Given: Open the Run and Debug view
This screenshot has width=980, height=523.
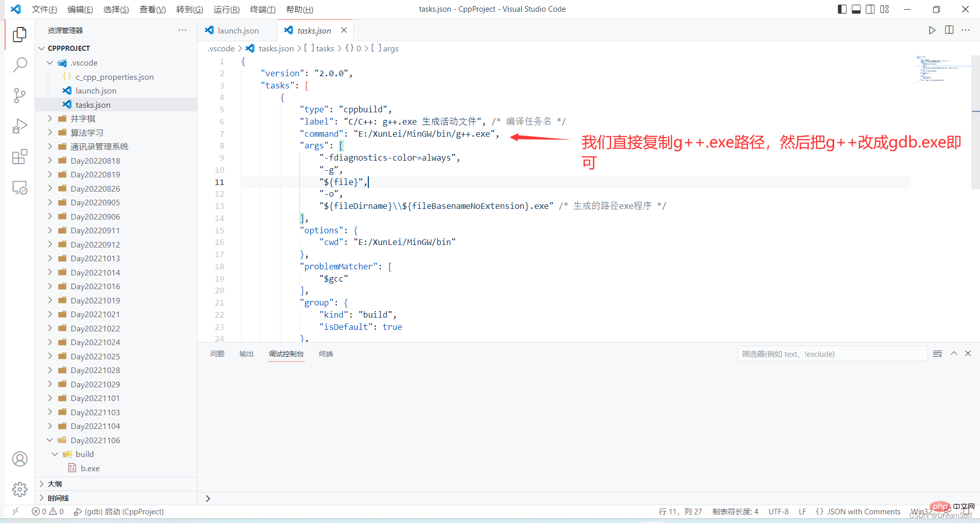Looking at the screenshot, I should pos(19,126).
